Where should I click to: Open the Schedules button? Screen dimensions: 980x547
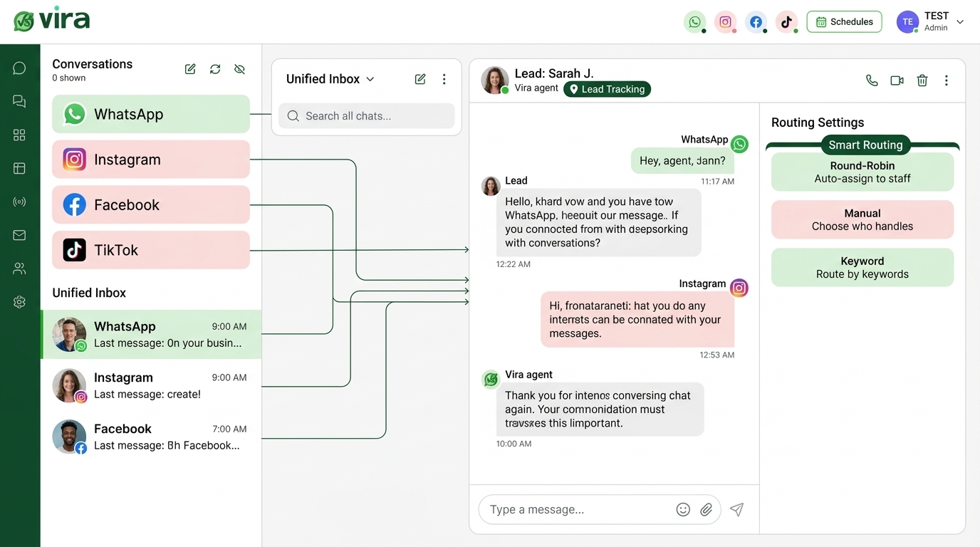[x=844, y=21]
